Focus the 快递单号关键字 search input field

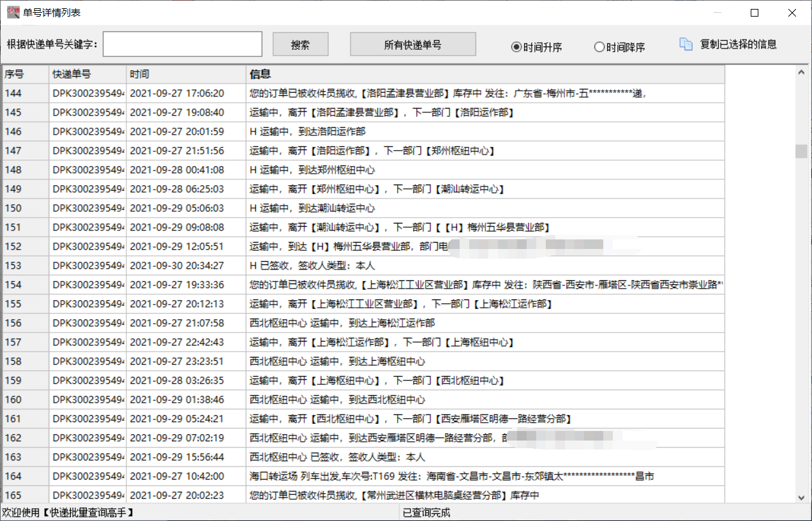tap(183, 44)
